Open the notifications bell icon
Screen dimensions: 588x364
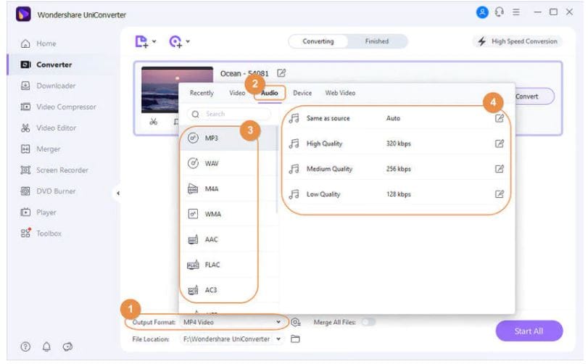click(46, 347)
